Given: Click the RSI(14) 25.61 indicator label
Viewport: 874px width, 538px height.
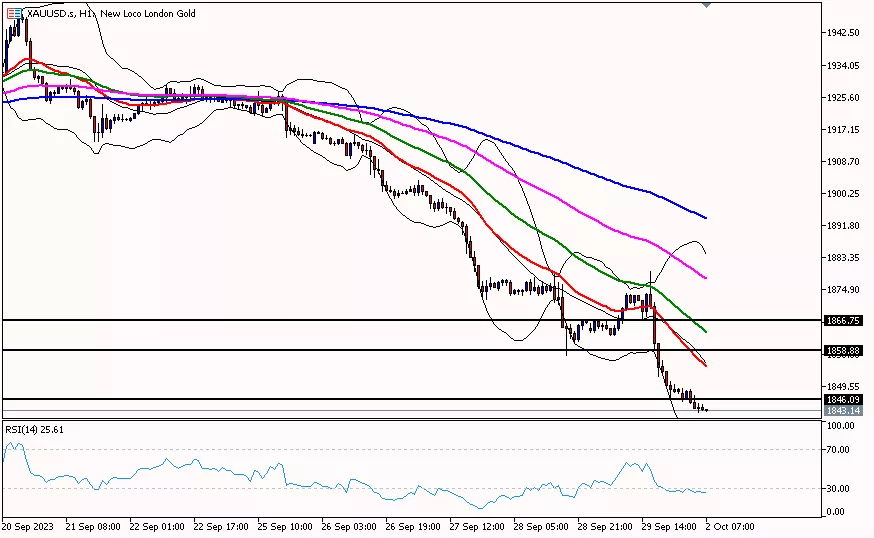Looking at the screenshot, I should 35,430.
